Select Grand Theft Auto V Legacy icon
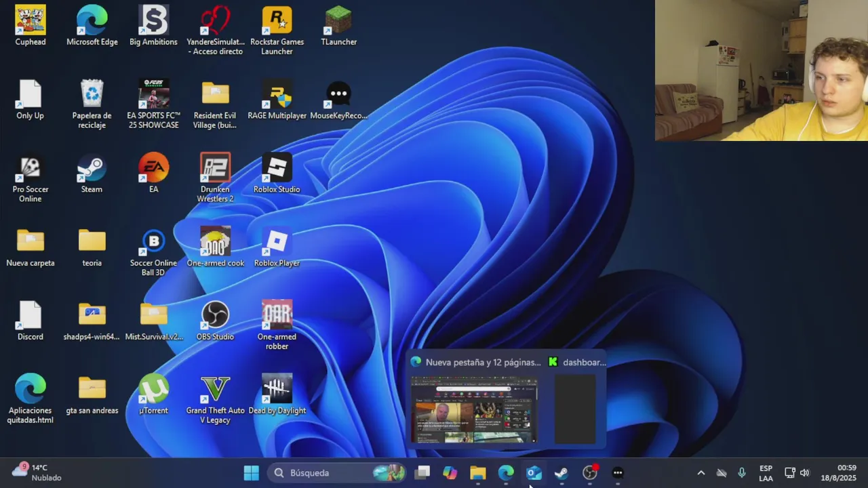 tap(216, 400)
